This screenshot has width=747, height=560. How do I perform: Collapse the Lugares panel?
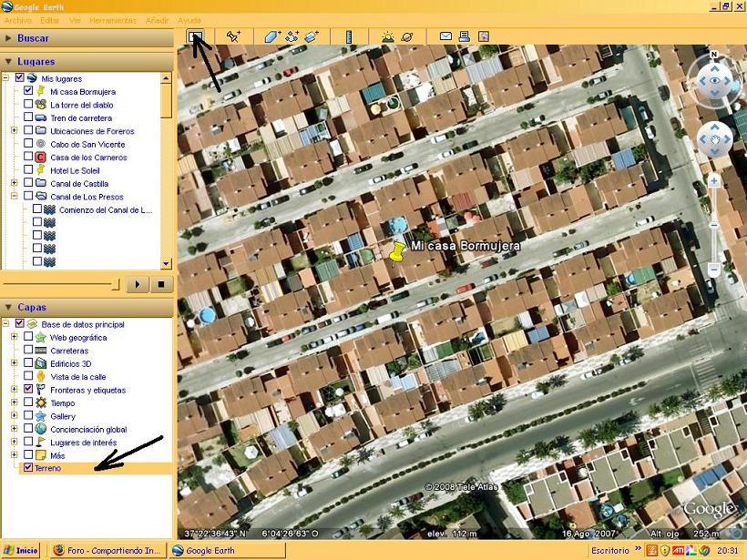click(7, 61)
